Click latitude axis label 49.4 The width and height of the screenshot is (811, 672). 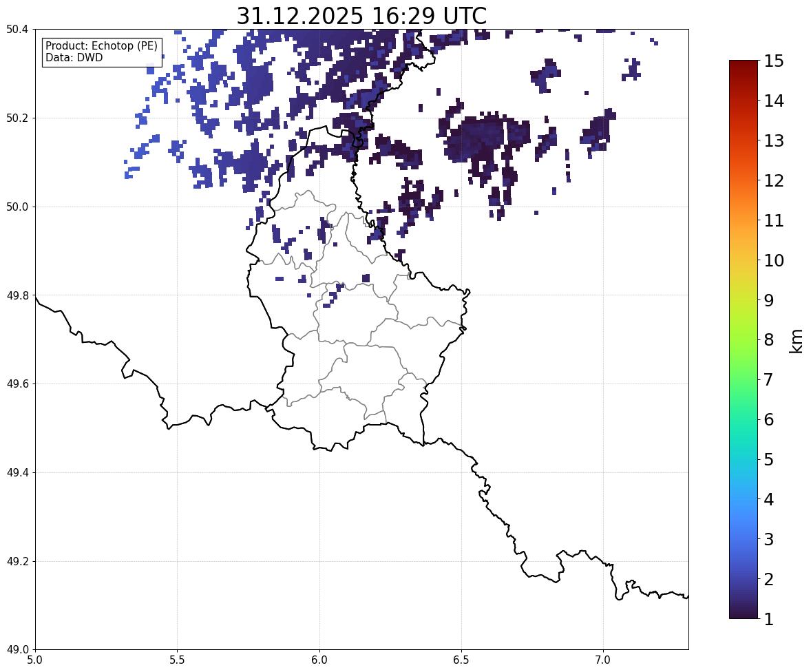17,472
